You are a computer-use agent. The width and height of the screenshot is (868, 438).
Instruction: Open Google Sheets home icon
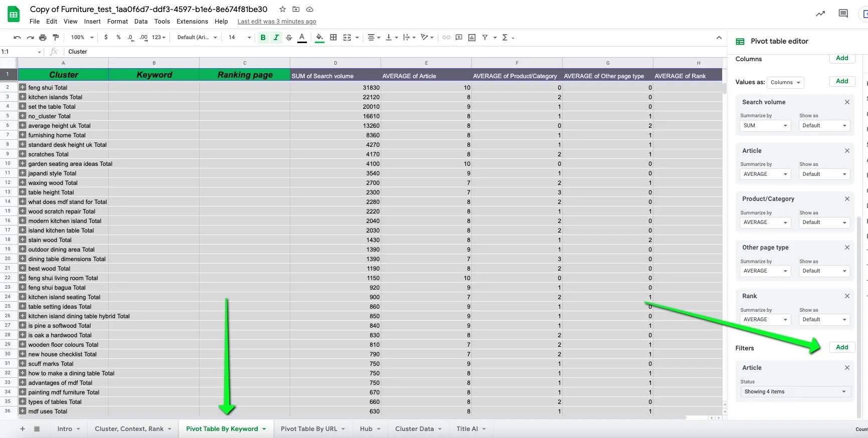coord(14,15)
